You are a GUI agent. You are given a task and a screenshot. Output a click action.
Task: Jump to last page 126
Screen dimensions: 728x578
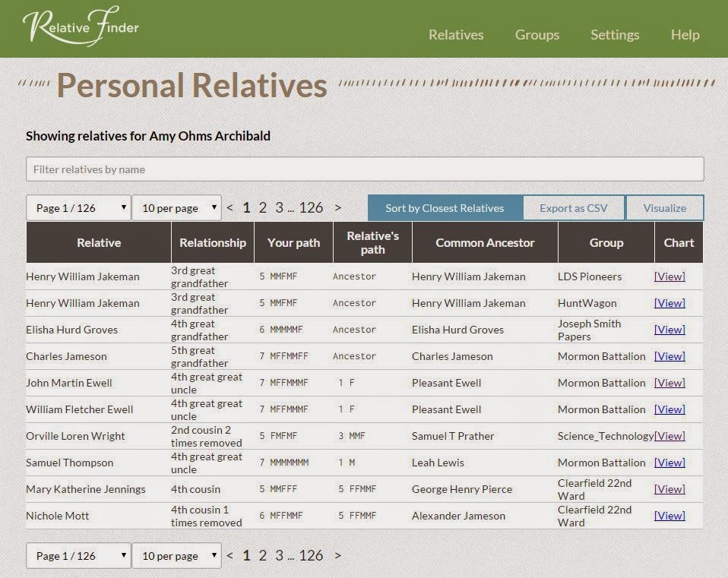[312, 207]
